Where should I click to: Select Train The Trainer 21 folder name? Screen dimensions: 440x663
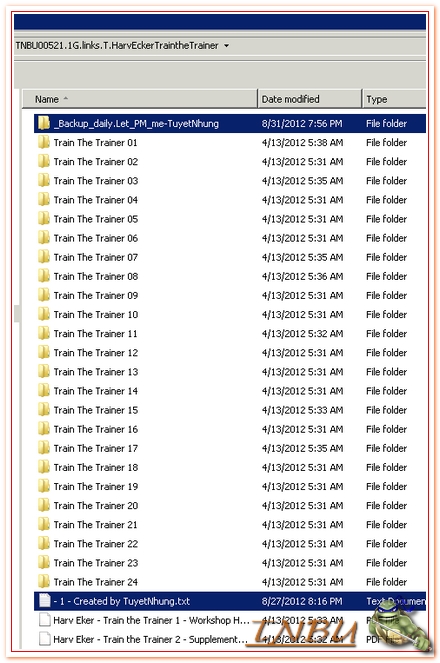click(96, 525)
